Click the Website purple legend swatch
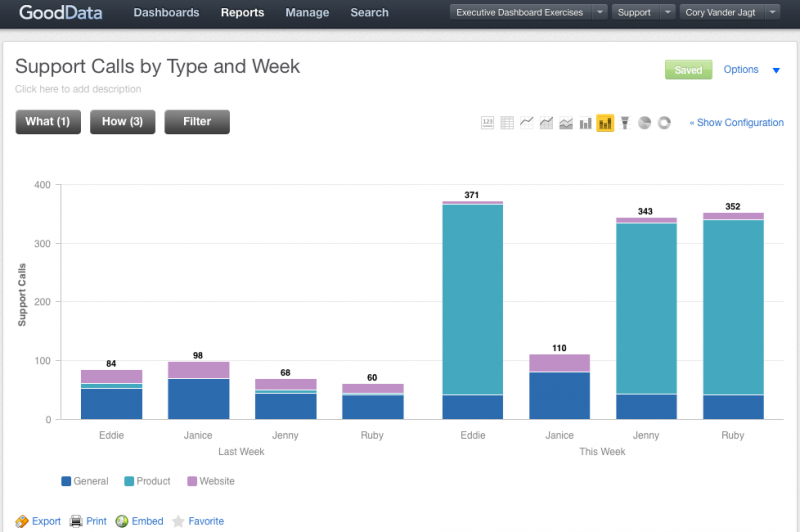This screenshot has width=800, height=532. click(190, 481)
